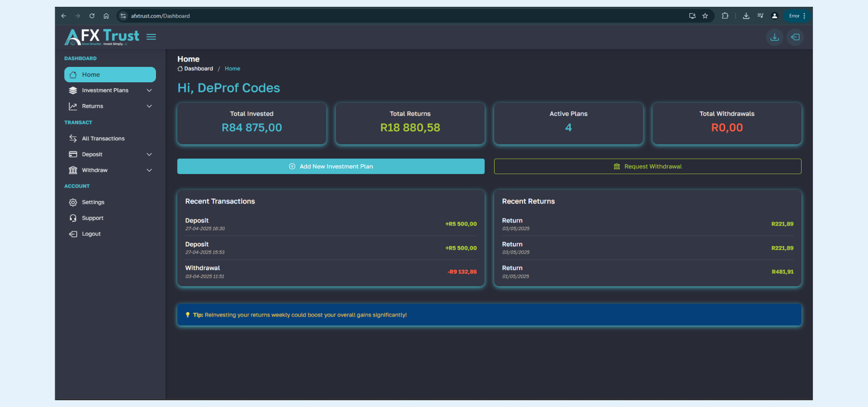The width and height of the screenshot is (868, 407).
Task: Click the address bar URL field
Action: 160,15
